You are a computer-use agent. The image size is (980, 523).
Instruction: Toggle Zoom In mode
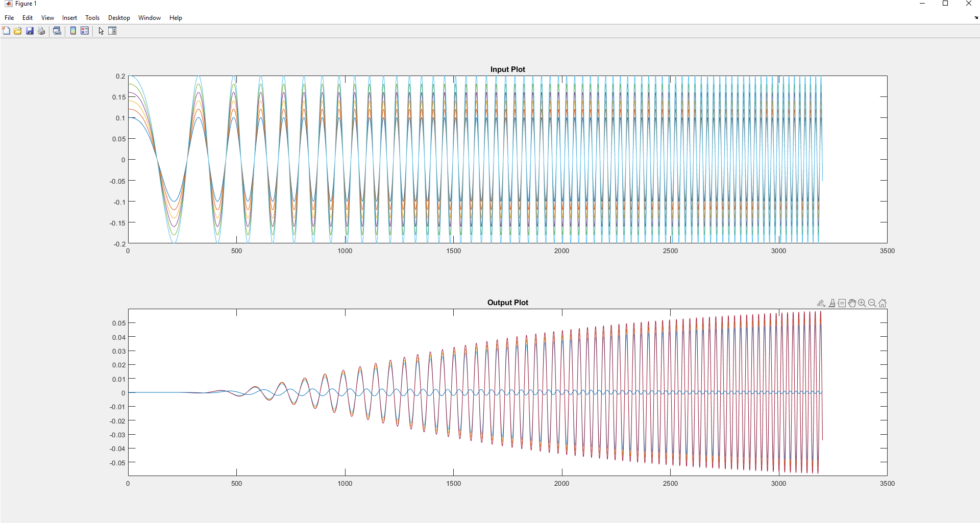coord(862,303)
